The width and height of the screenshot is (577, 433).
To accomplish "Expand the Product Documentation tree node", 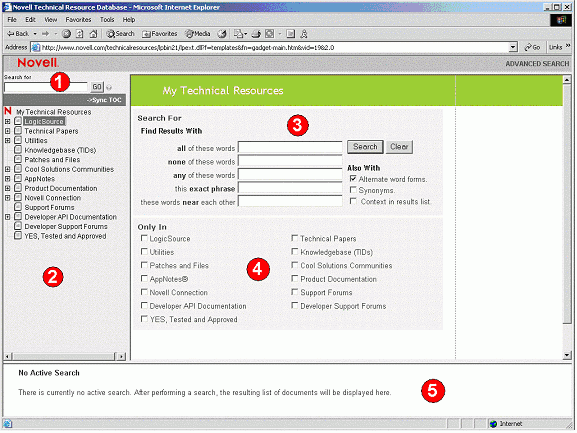I will pos(7,188).
